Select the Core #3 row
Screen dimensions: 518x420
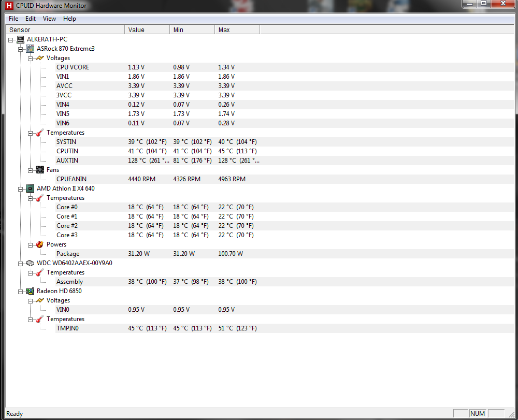(285, 235)
